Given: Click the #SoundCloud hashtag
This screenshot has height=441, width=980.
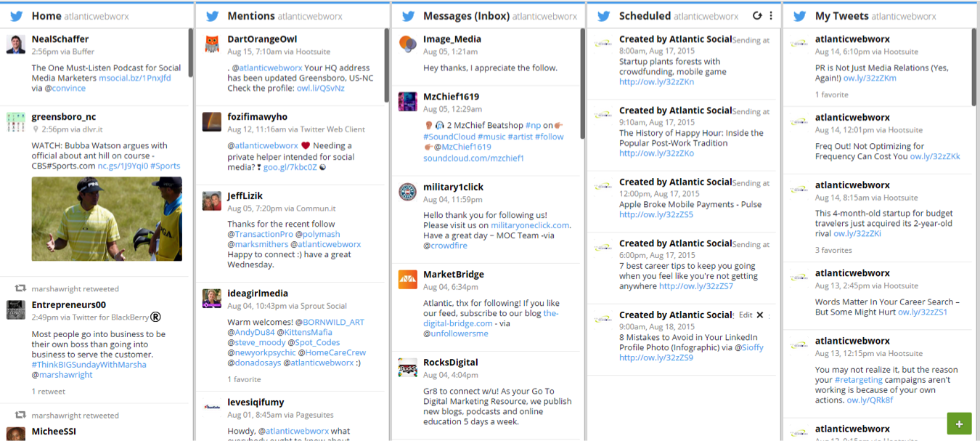Looking at the screenshot, I should pos(449,136).
